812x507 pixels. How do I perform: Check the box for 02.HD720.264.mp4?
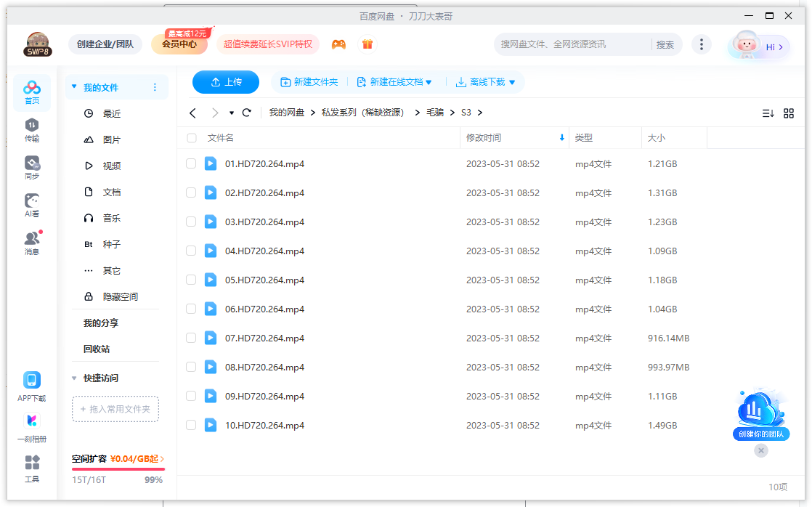pyautogui.click(x=191, y=192)
